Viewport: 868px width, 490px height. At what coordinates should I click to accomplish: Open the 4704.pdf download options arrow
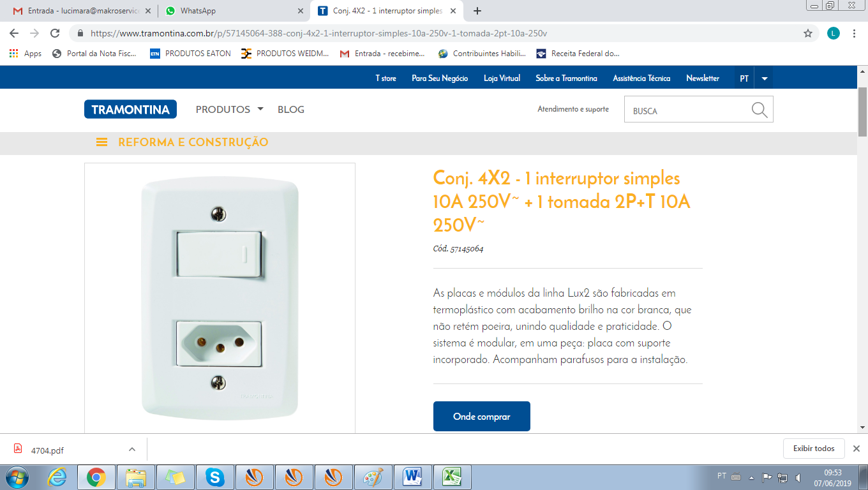click(x=131, y=449)
